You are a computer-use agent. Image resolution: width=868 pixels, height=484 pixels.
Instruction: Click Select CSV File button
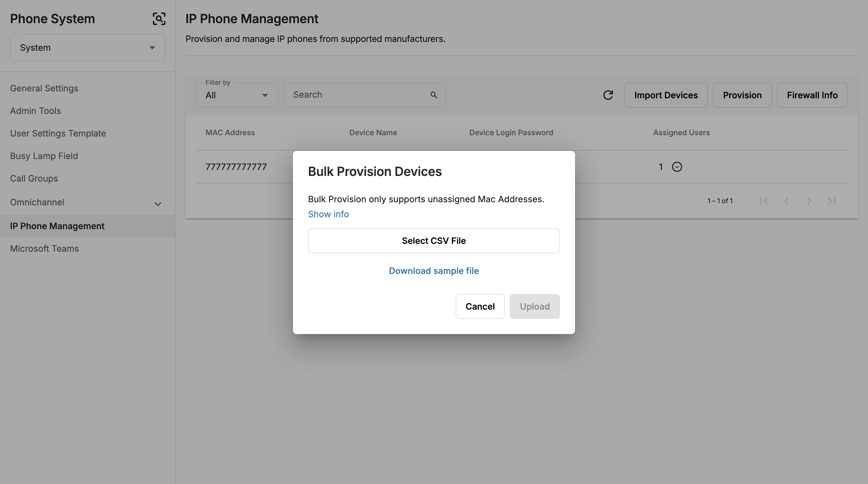pyautogui.click(x=434, y=241)
